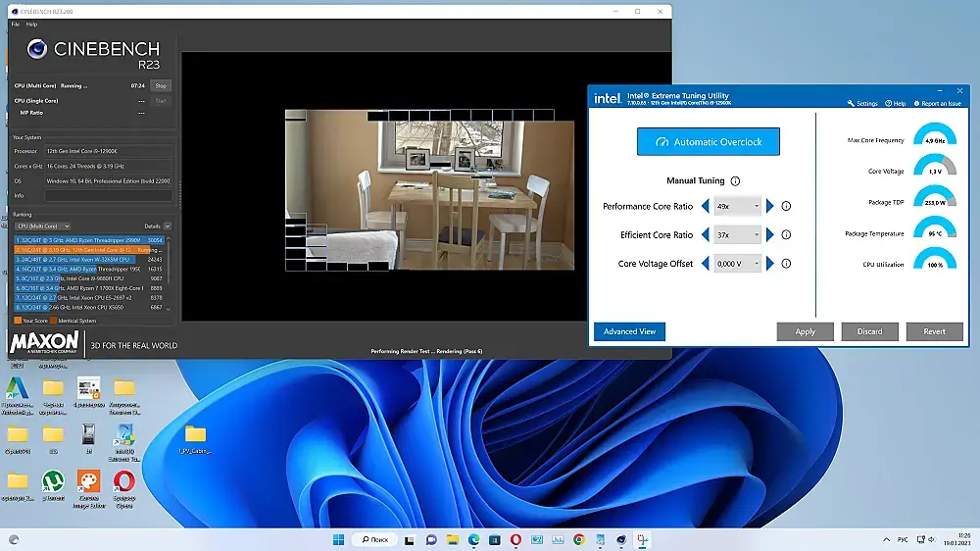Stop the CPU Multi Core test in Cinebench

[161, 85]
